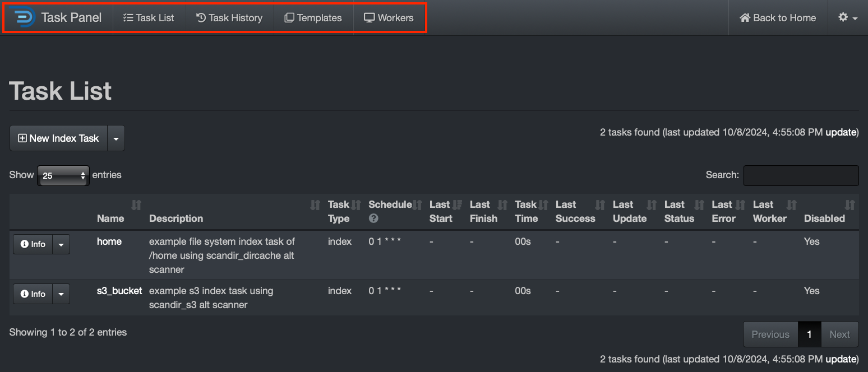
Task: Expand the Info dropdown for s3_bucket task
Action: pos(61,294)
